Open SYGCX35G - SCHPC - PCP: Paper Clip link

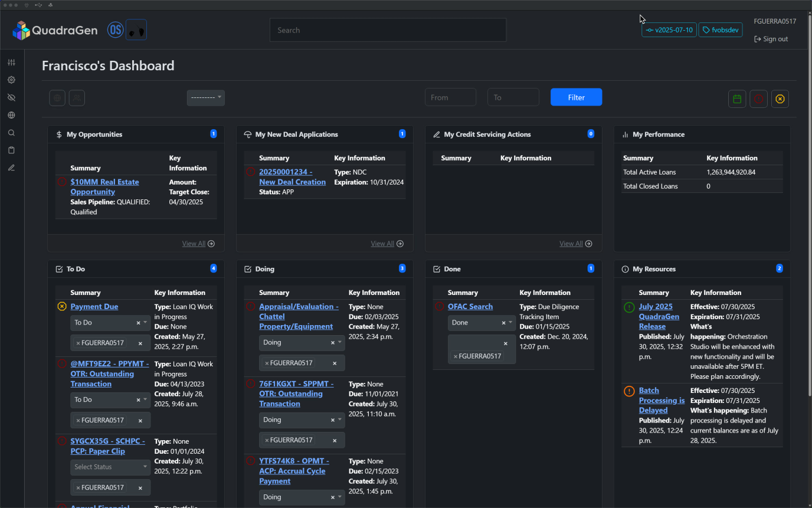point(107,446)
